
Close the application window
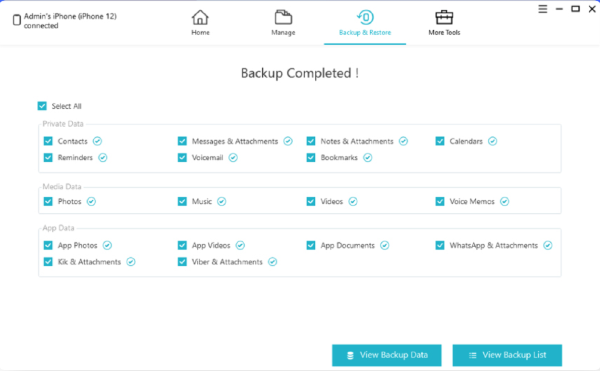click(592, 9)
